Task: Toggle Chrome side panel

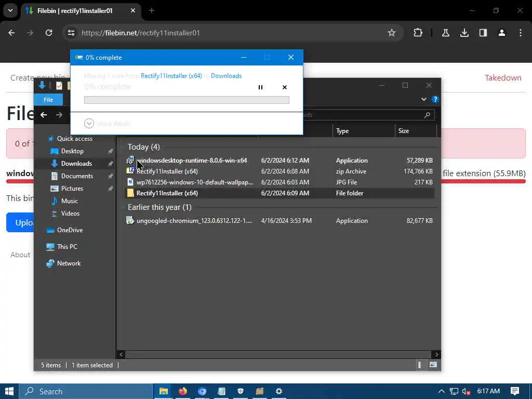Action: point(483,33)
